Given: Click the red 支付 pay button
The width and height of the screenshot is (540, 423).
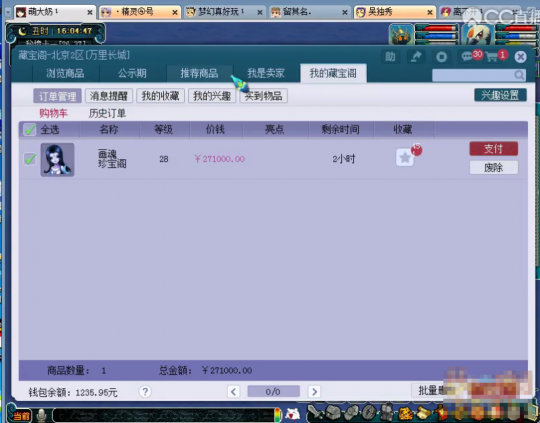Looking at the screenshot, I should [x=494, y=149].
